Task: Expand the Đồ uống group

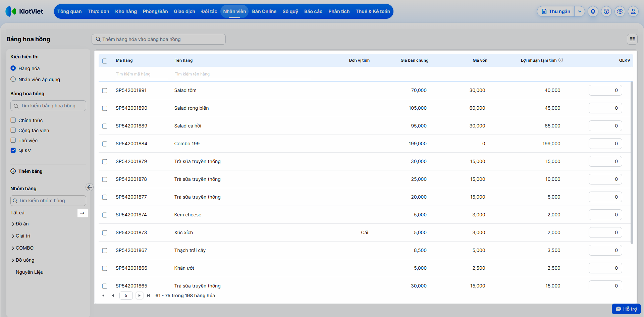Action: click(x=13, y=260)
